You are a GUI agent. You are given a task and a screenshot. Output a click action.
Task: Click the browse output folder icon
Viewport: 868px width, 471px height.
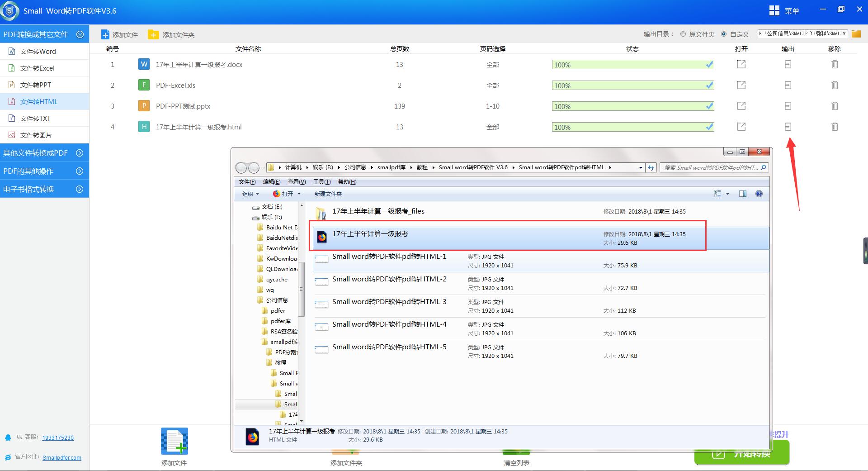click(x=856, y=34)
